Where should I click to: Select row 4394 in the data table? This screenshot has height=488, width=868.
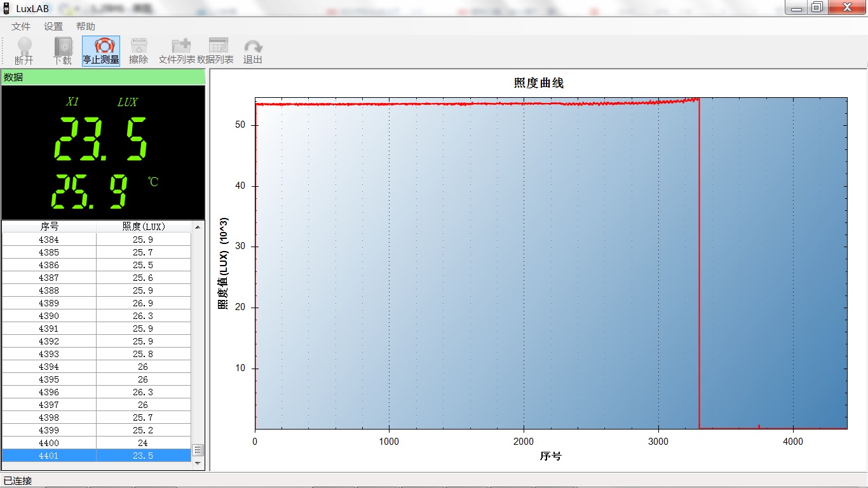pyautogui.click(x=97, y=367)
